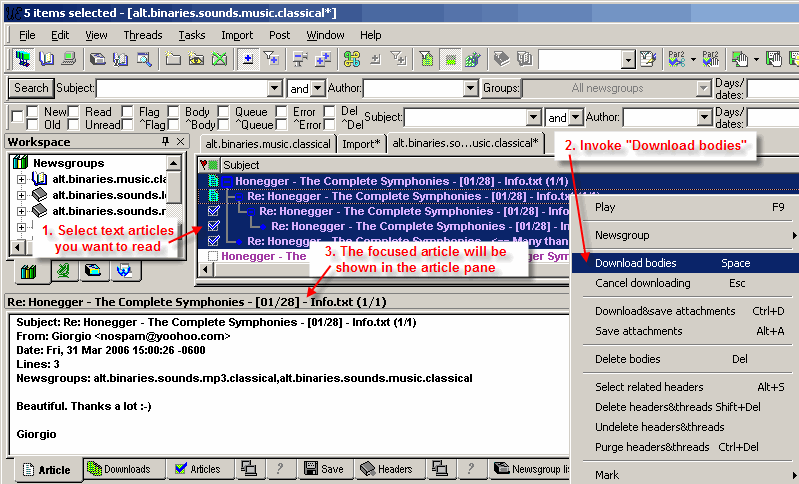The height and width of the screenshot is (484, 799).
Task: Open the filter bar Subject dropdown
Action: [533, 118]
